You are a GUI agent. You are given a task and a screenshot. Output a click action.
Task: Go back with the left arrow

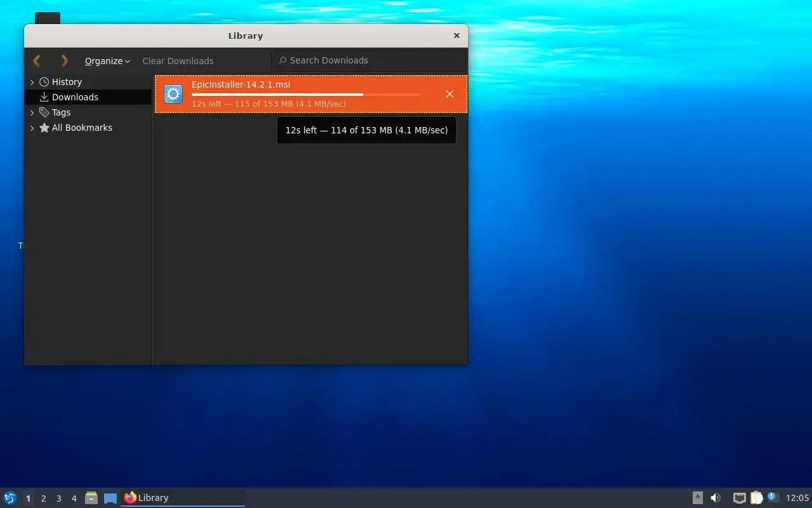pyautogui.click(x=37, y=61)
